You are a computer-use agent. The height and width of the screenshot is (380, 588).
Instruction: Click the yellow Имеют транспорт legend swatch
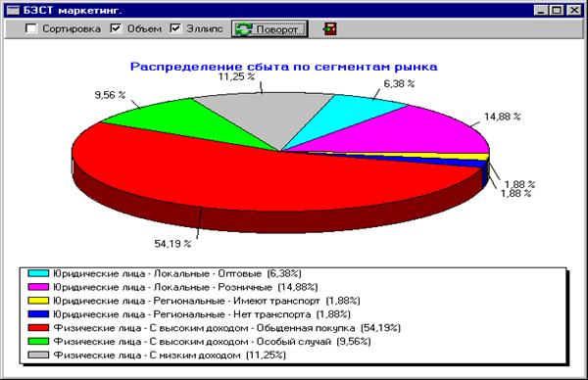[x=38, y=301]
